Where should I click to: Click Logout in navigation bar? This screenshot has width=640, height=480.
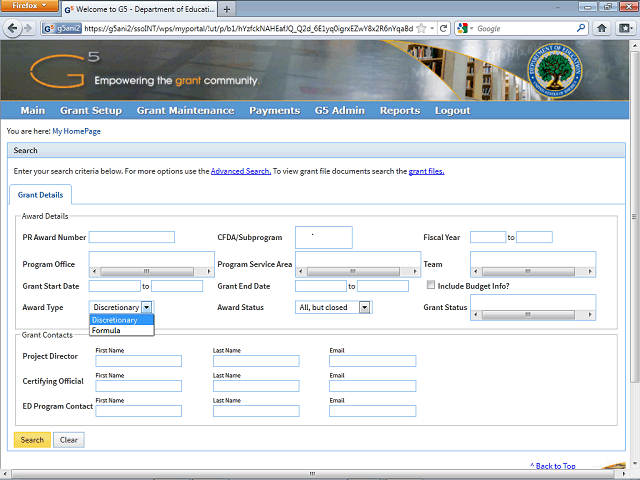coord(452,111)
